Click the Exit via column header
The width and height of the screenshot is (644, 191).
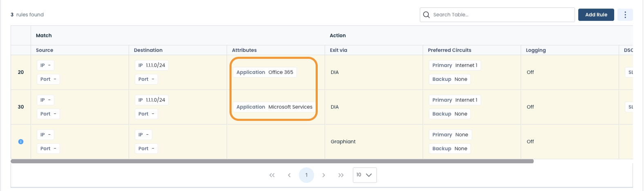pos(339,50)
